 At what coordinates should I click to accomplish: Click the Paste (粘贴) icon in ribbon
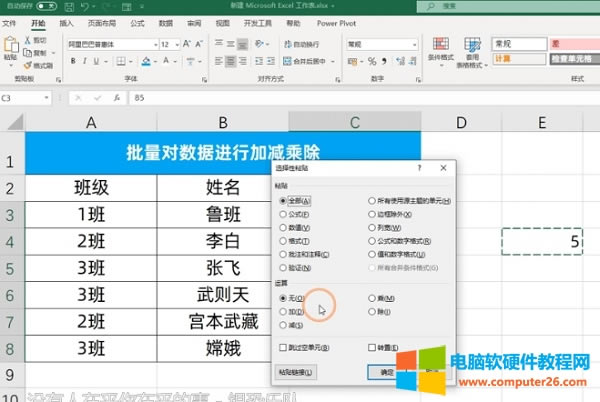pos(10,46)
